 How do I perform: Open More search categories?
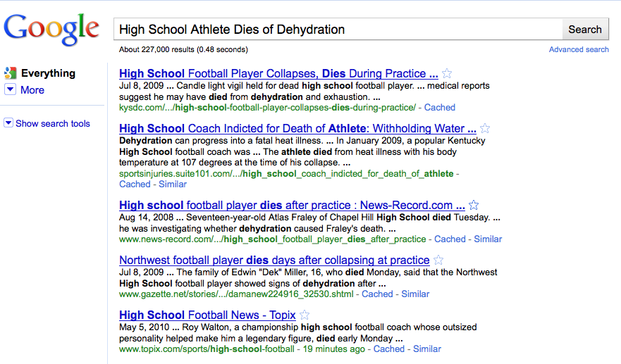tap(32, 90)
